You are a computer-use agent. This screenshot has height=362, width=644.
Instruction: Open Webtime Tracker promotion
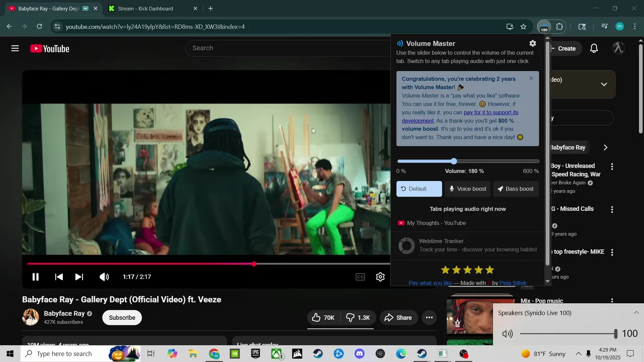tap(467, 245)
